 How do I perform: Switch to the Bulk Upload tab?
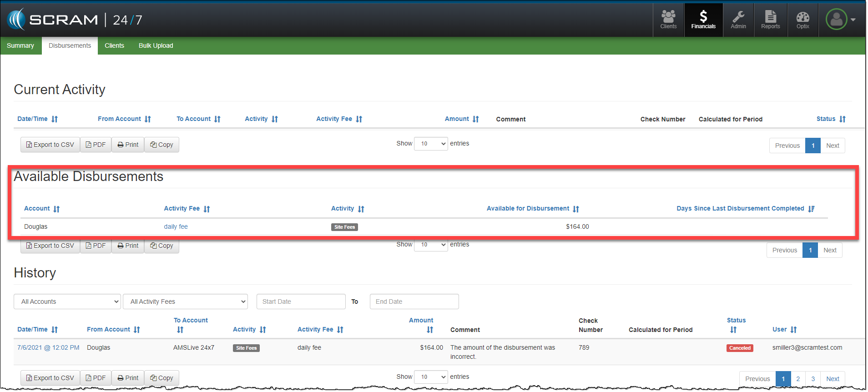[156, 46]
